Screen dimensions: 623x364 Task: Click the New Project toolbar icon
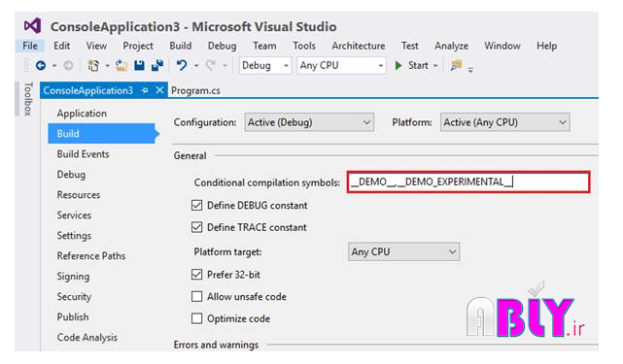[93, 65]
